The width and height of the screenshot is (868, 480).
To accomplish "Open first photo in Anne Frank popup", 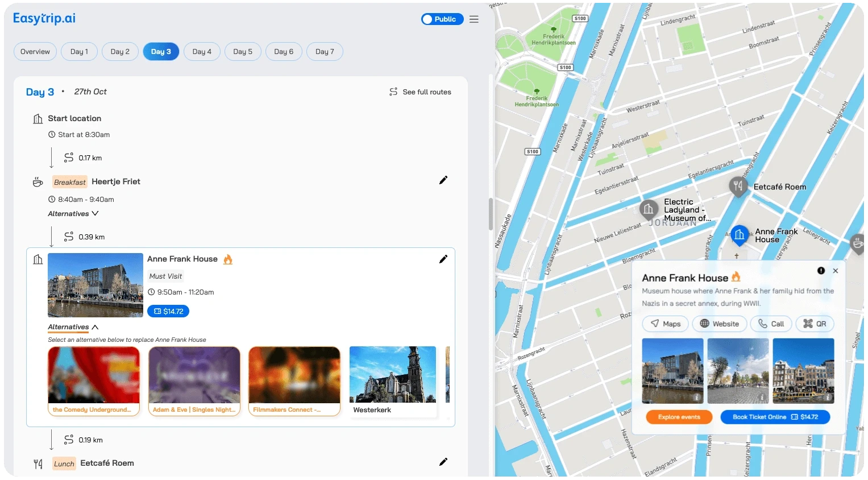I will (x=673, y=371).
